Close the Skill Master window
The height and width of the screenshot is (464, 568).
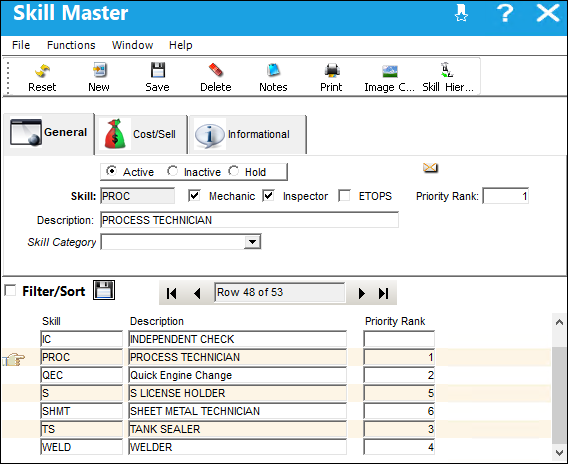[548, 13]
